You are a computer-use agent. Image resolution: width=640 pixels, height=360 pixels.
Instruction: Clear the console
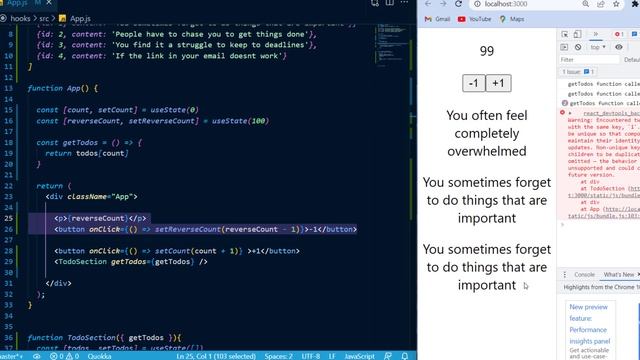click(578, 47)
